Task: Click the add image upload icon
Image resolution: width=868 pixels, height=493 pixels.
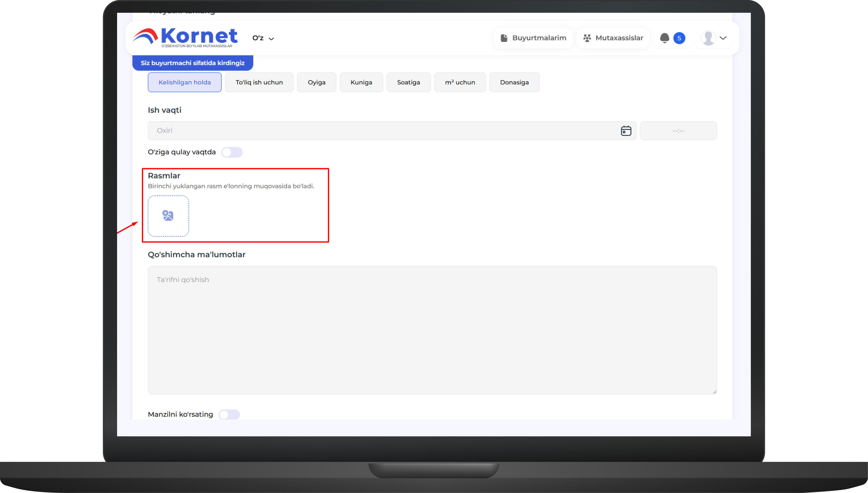Action: pyautogui.click(x=168, y=216)
